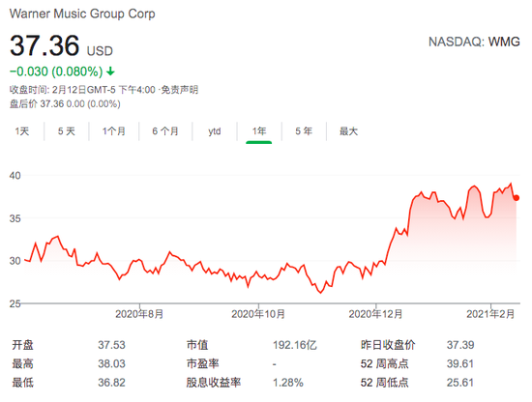Click the 2020年10月 axis label

pyautogui.click(x=258, y=314)
